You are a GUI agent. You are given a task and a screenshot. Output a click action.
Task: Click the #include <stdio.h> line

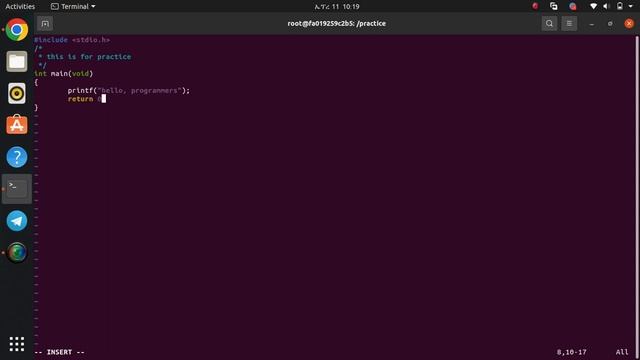(x=72, y=40)
